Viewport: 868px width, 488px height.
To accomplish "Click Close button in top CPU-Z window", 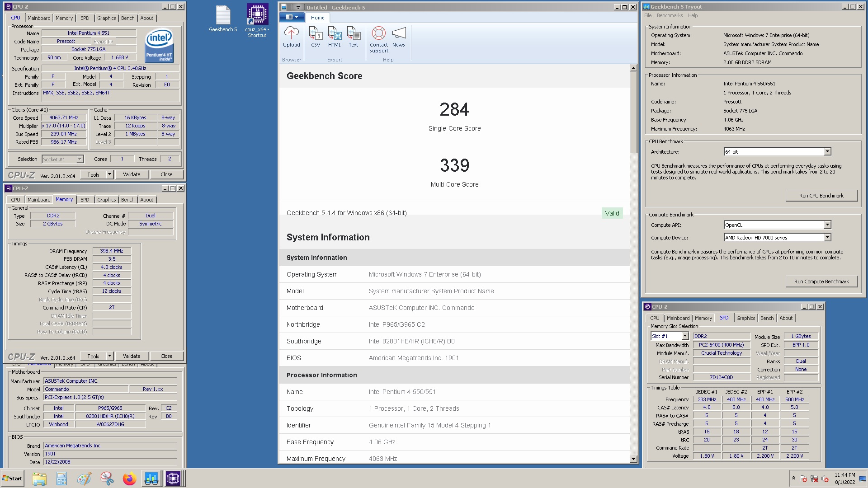I will (166, 174).
